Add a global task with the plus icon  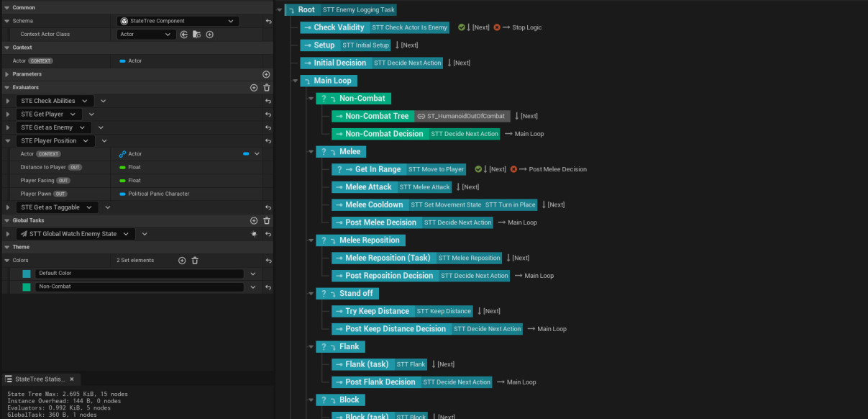click(254, 221)
